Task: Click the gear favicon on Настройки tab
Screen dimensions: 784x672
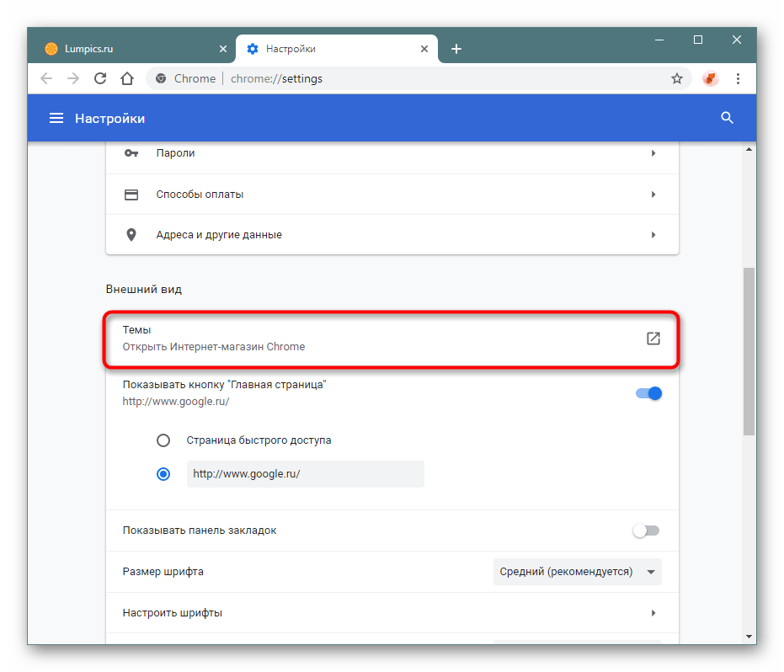Action: click(253, 49)
